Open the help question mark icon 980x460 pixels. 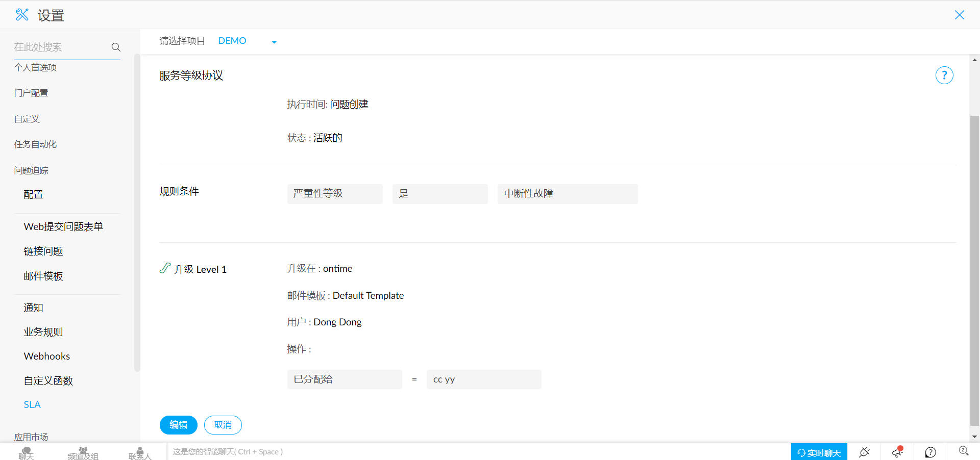click(x=944, y=75)
